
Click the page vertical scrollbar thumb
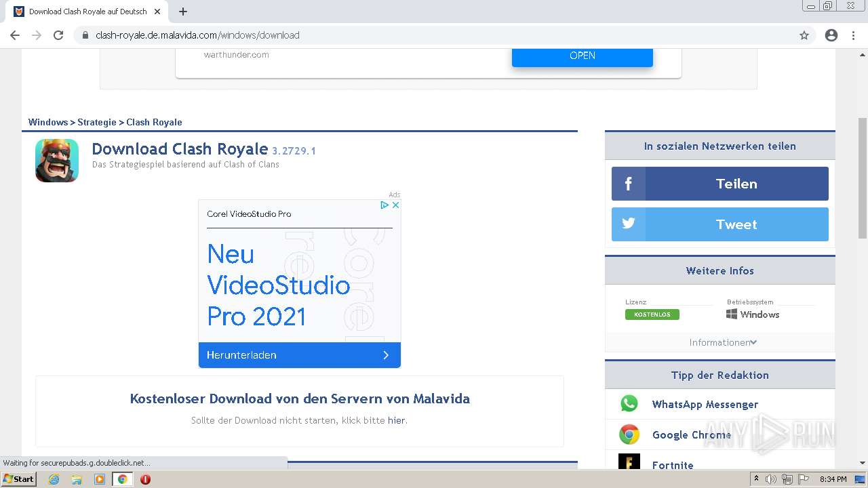click(x=863, y=178)
